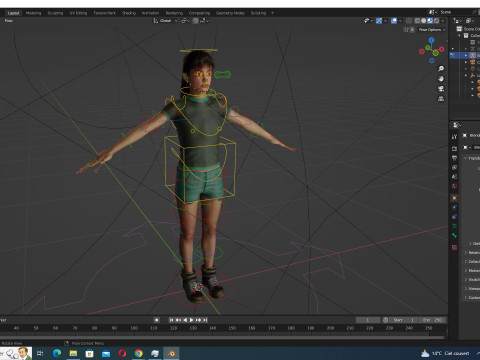Viewport: 480px width, 360px height.
Task: Switch to wireframe viewport shading
Action: click(417, 21)
